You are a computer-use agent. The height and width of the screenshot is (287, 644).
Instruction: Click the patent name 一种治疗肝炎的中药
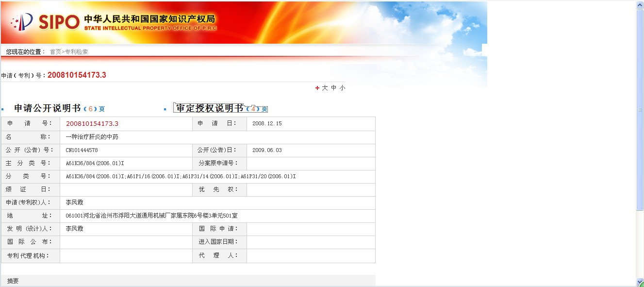(92, 137)
